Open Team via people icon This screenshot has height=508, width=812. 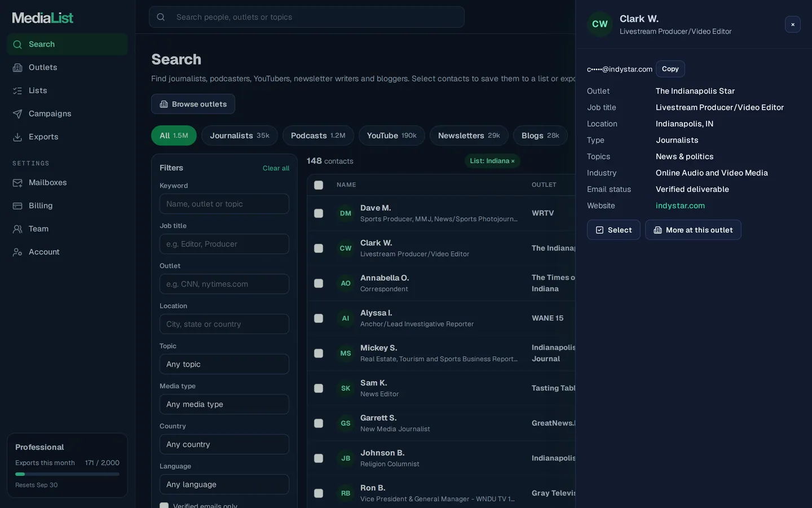tap(17, 229)
